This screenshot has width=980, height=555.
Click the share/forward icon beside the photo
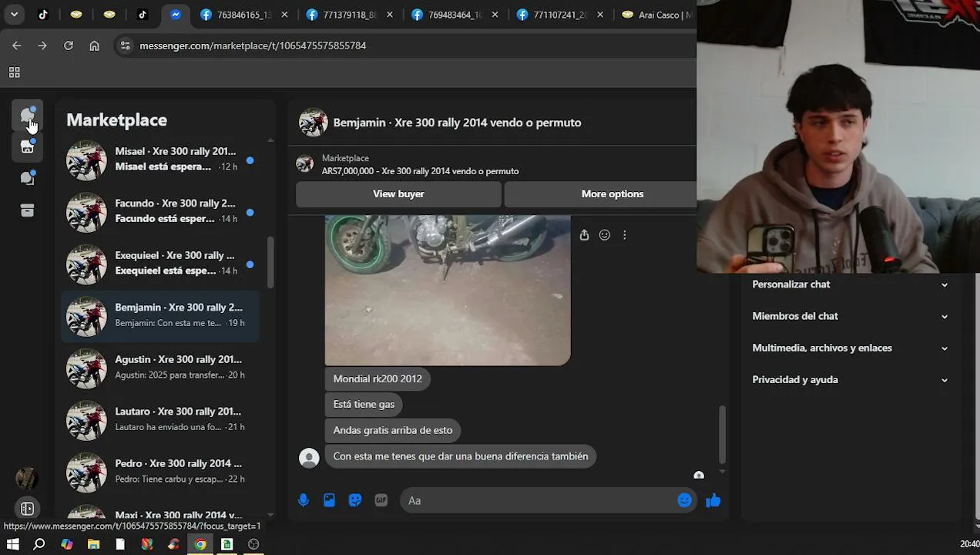point(584,235)
